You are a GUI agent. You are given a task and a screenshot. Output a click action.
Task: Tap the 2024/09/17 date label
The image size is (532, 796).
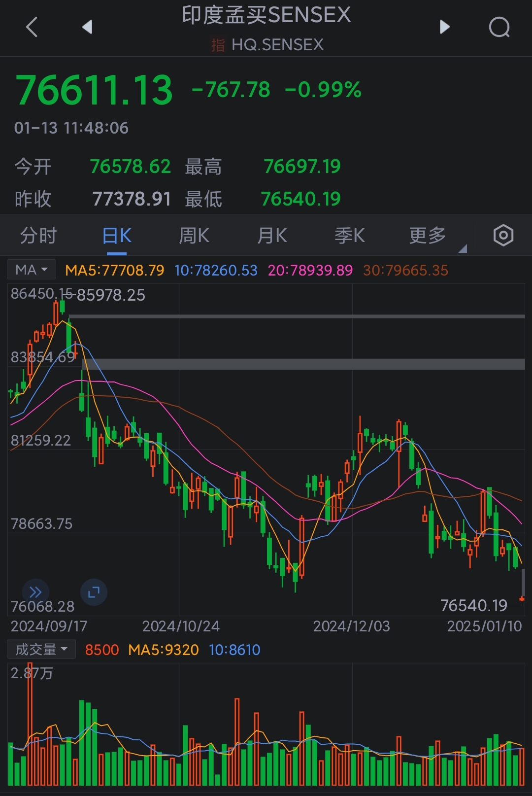[x=49, y=626]
